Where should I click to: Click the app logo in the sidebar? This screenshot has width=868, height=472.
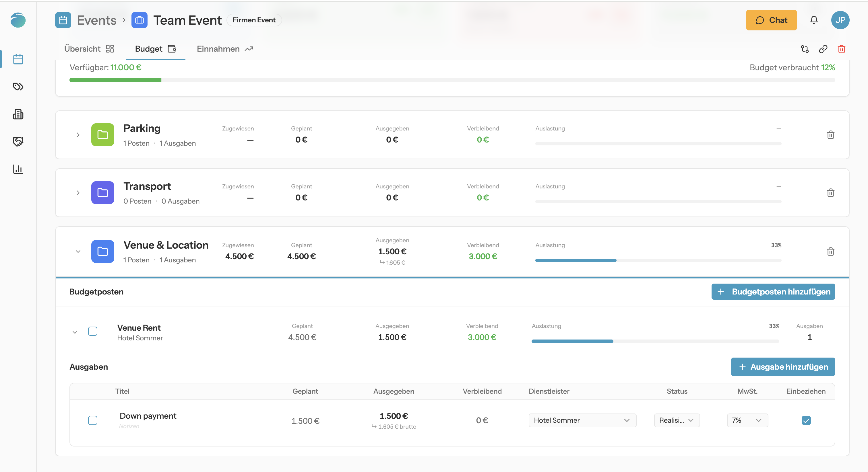[18, 20]
